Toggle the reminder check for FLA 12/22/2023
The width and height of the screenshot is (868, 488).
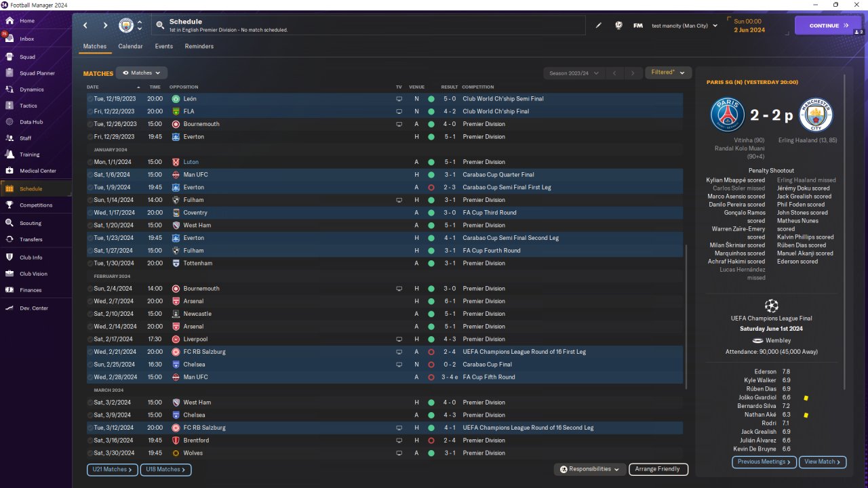point(90,111)
